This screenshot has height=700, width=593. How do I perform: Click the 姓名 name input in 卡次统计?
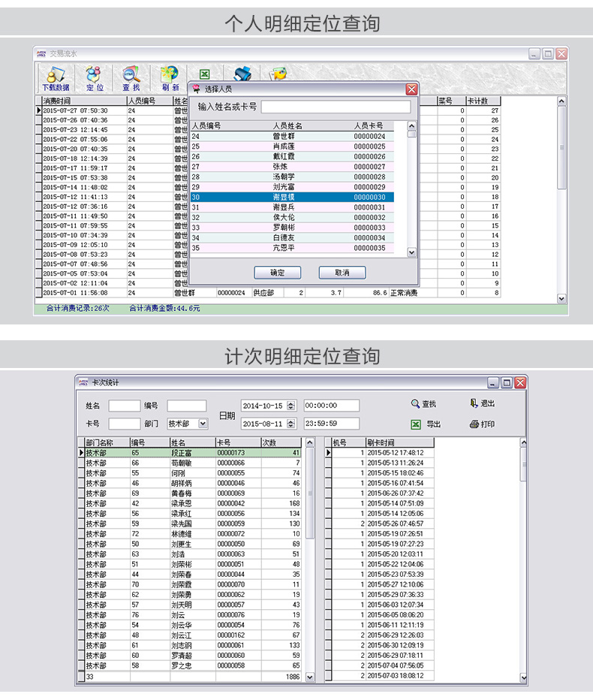(125, 406)
